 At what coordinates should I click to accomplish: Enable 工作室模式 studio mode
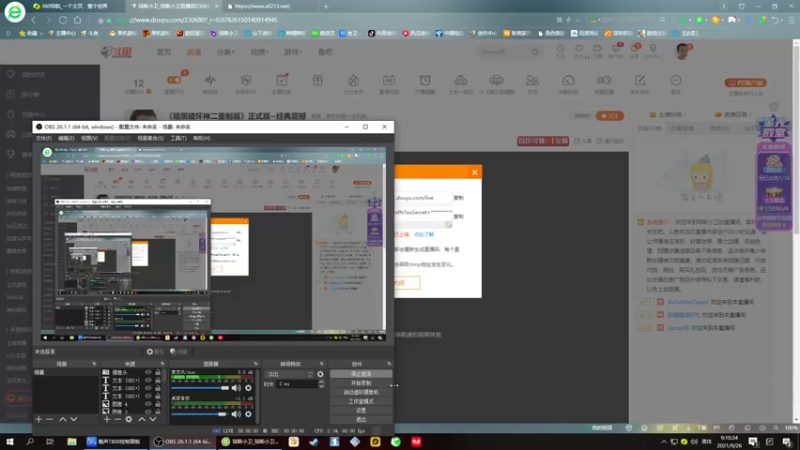(361, 402)
